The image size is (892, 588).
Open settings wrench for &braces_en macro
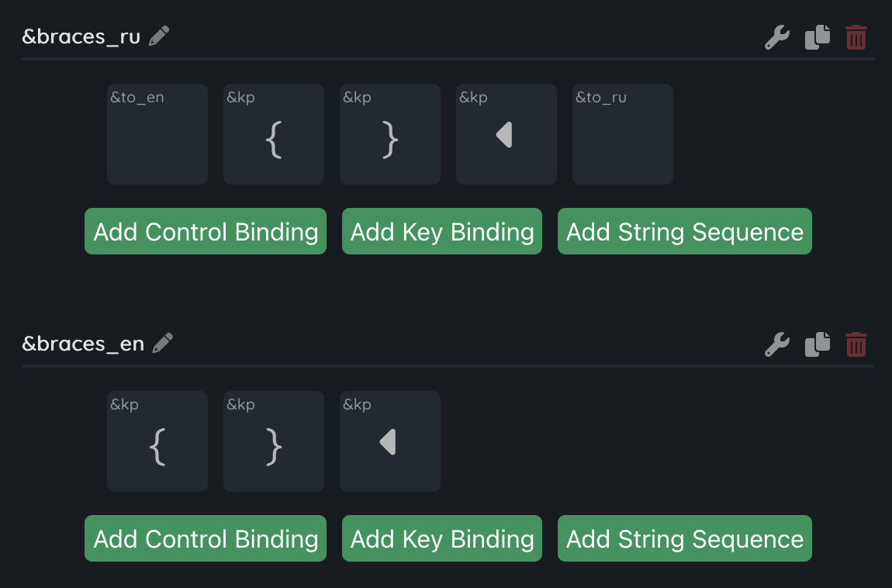[x=777, y=344]
